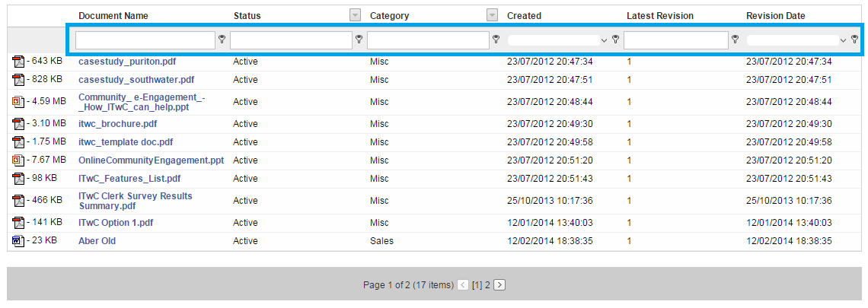Click the Category column filter funnel icon
This screenshot has width=868, height=308.
tap(496, 40)
